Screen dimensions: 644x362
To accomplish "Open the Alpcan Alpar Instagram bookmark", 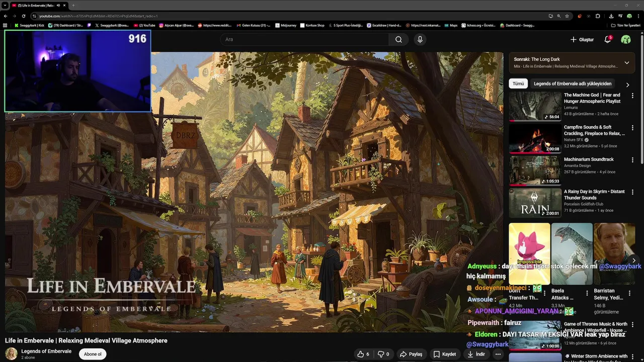I will click(x=177, y=25).
